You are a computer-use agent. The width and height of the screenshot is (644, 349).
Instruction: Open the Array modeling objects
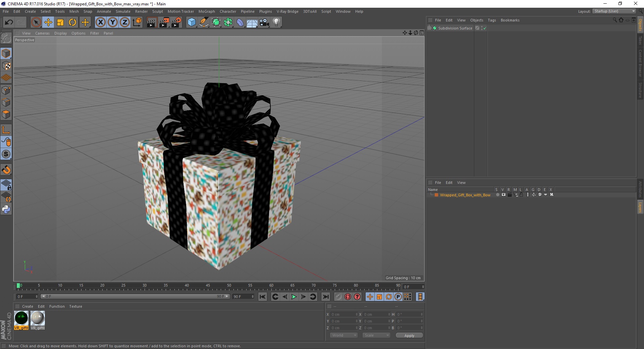[228, 22]
